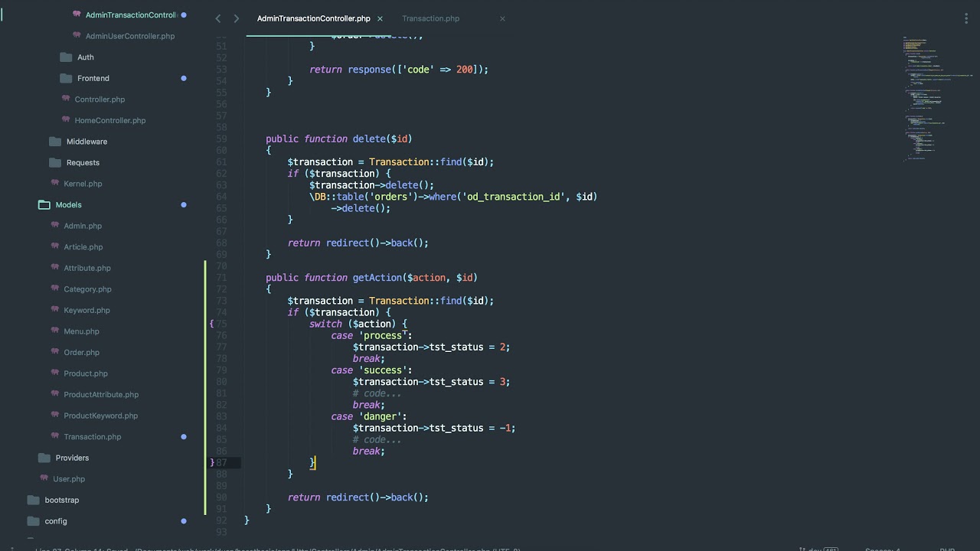Click the "case 'success':" line
The width and height of the screenshot is (980, 551).
click(x=371, y=370)
